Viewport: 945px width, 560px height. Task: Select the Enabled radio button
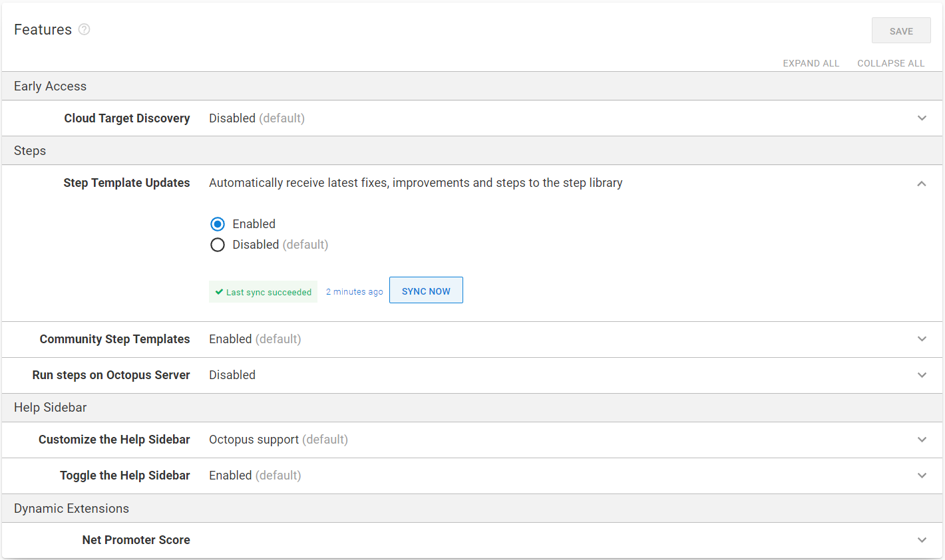click(218, 224)
